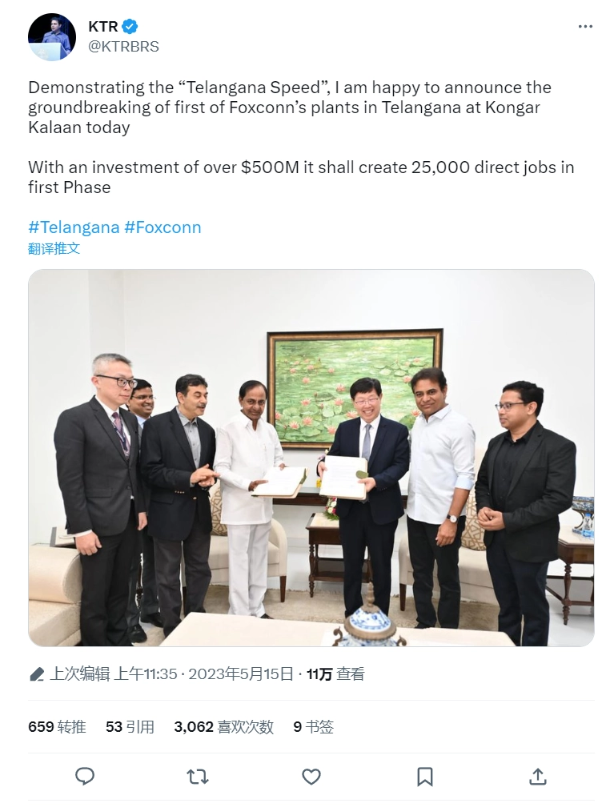The width and height of the screenshot is (605, 805).
Task: Open the three-dot more options menu
Action: (x=585, y=27)
